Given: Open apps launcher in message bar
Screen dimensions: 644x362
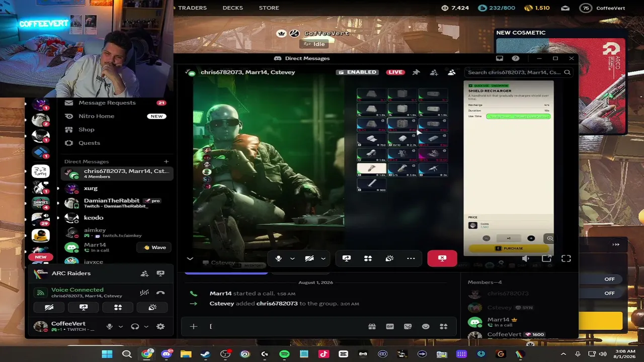Looking at the screenshot, I should coord(444,327).
